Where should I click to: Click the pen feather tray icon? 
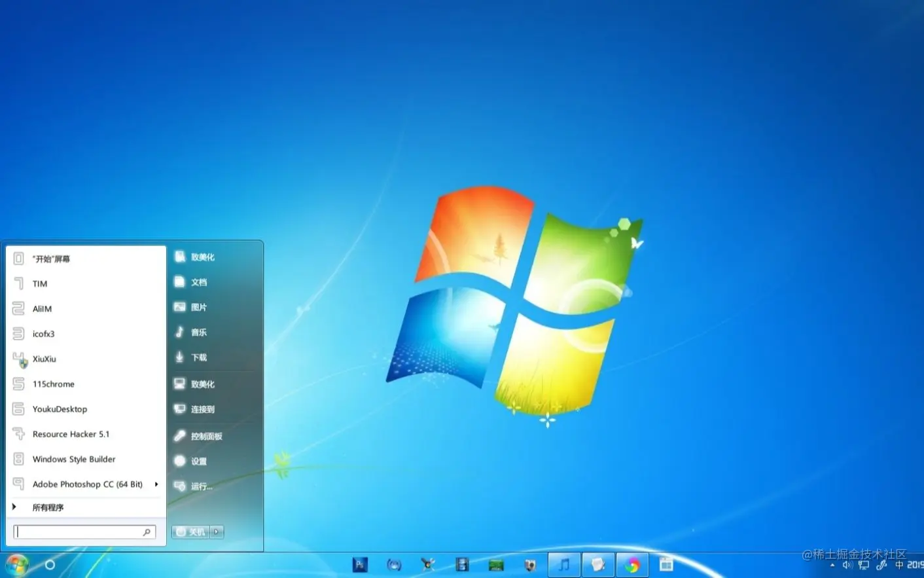coord(881,564)
